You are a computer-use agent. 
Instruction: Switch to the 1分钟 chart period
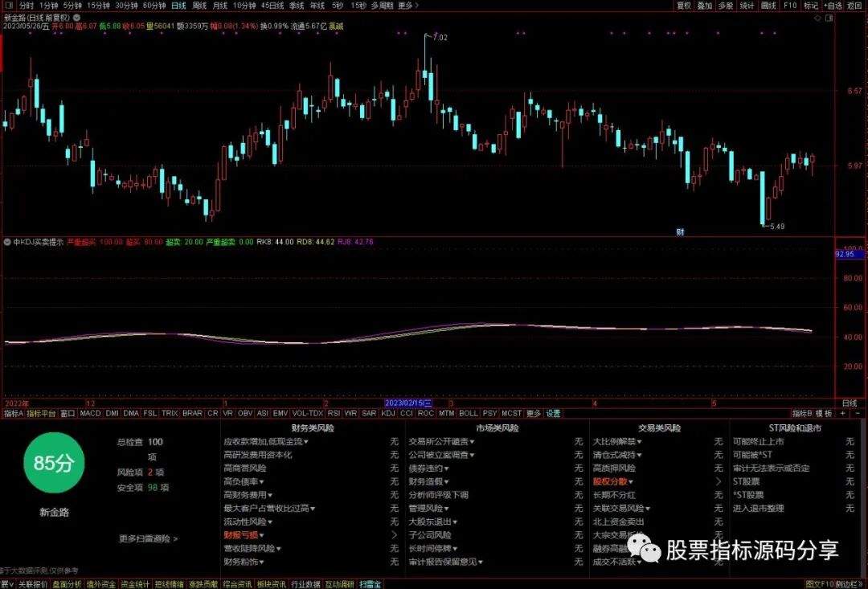click(49, 6)
